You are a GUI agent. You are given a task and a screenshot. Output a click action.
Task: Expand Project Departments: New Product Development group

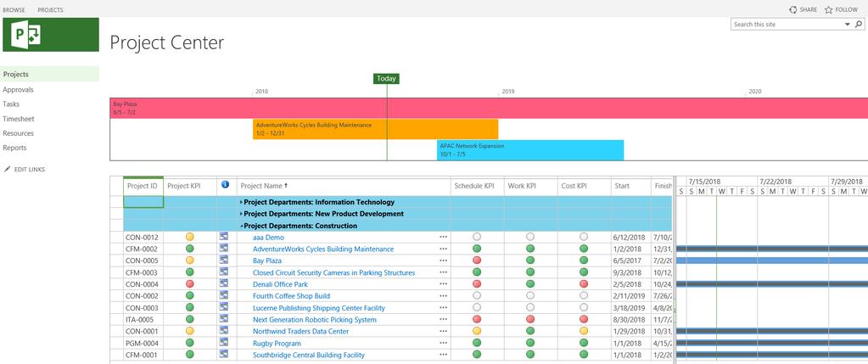[x=241, y=214]
